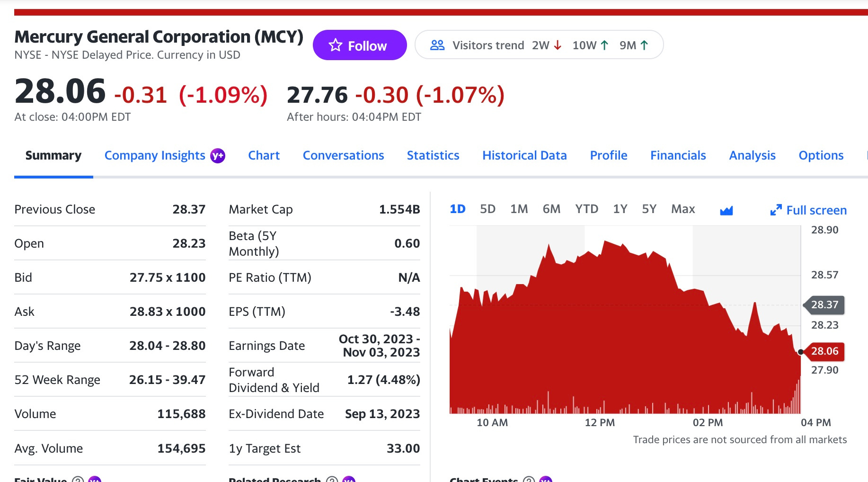Open the Financials tab
This screenshot has height=482, width=868.
[x=678, y=155]
